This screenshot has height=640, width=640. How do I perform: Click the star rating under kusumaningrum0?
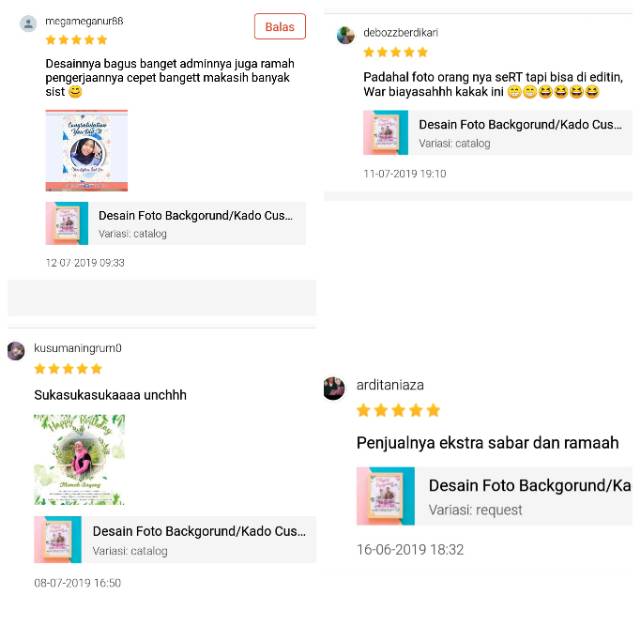(68, 369)
